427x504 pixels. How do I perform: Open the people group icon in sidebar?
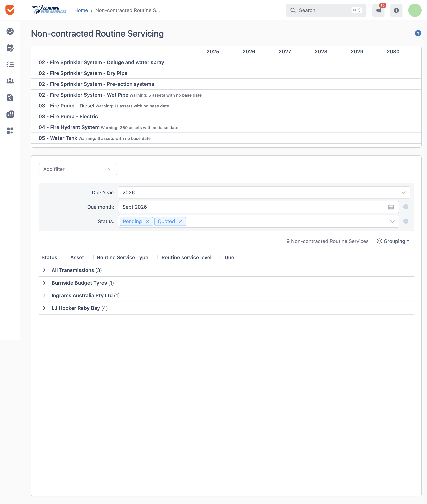(10, 81)
